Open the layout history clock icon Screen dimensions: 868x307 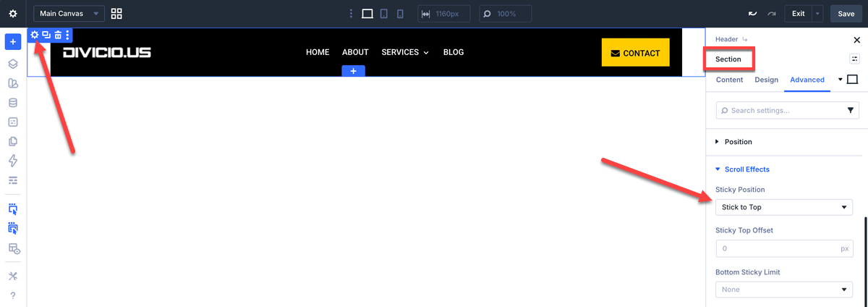click(x=13, y=248)
